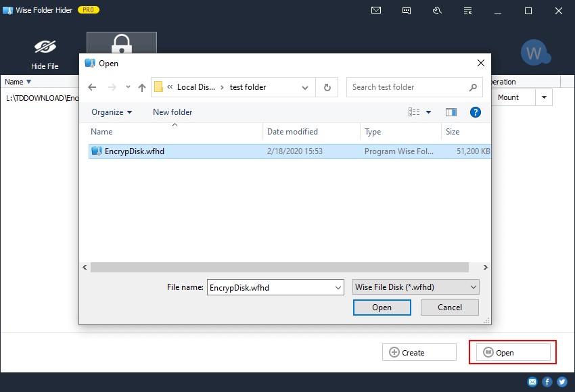
Task: Sort by Name column in dialog
Action: point(175,132)
